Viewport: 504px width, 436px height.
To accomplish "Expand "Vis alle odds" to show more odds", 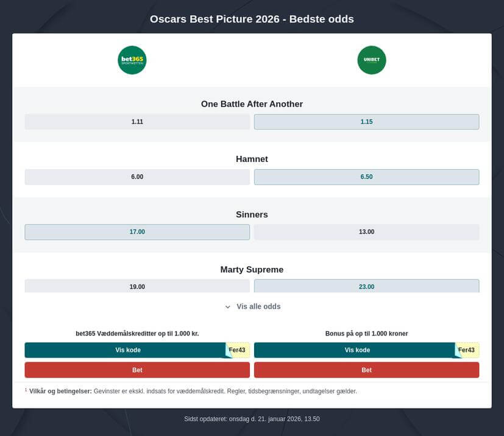I will point(257,306).
